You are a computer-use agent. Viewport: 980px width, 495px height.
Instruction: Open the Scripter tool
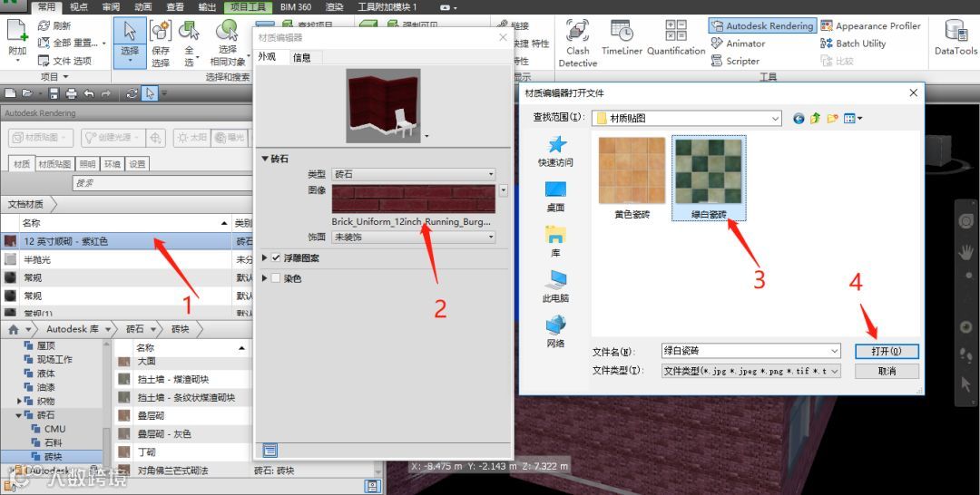(736, 61)
